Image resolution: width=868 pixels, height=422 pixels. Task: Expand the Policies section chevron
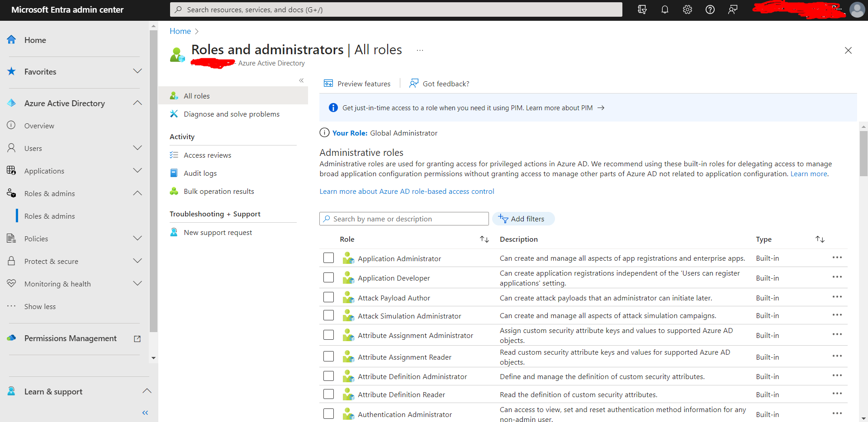pyautogui.click(x=138, y=238)
